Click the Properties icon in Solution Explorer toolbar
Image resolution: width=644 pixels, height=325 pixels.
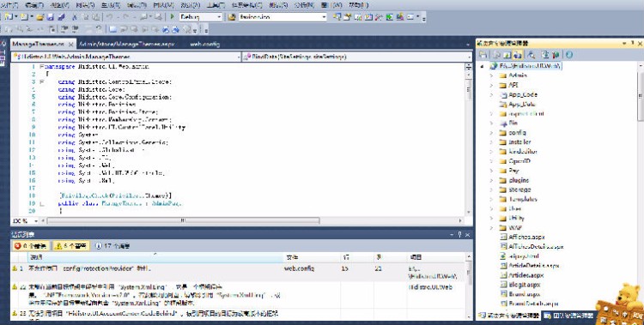483,55
